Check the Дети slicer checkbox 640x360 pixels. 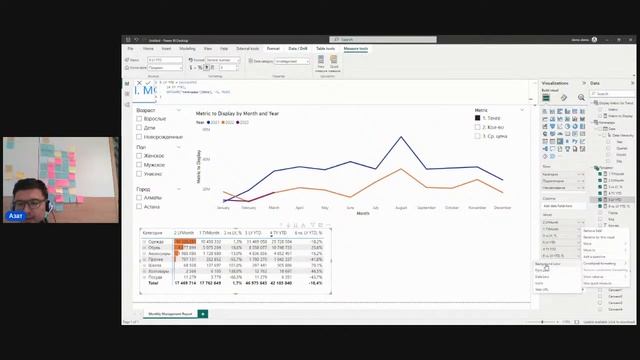point(139,128)
